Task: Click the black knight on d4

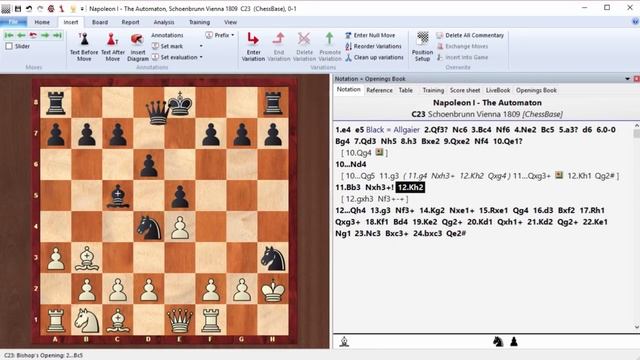Action: (x=149, y=227)
